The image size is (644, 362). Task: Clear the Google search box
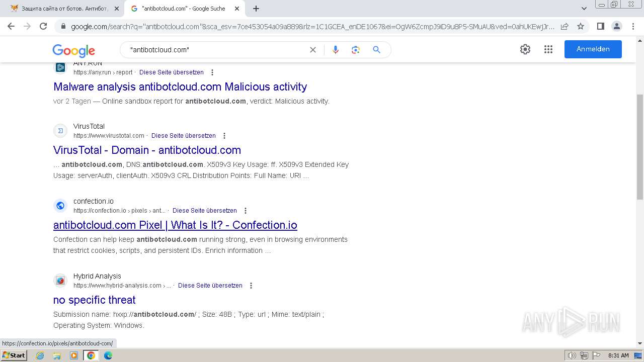pyautogui.click(x=313, y=50)
